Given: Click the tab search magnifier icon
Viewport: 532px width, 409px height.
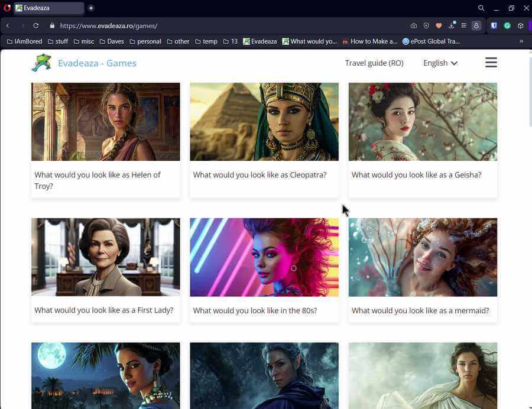Looking at the screenshot, I should tap(481, 8).
